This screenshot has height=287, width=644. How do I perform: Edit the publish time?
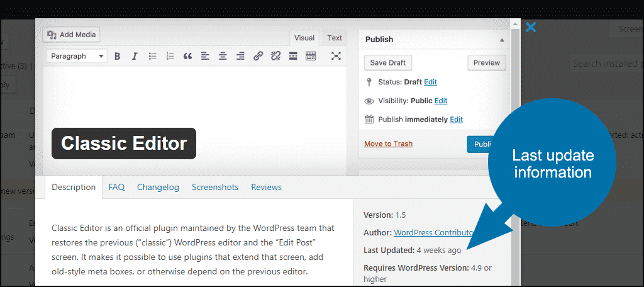point(457,120)
